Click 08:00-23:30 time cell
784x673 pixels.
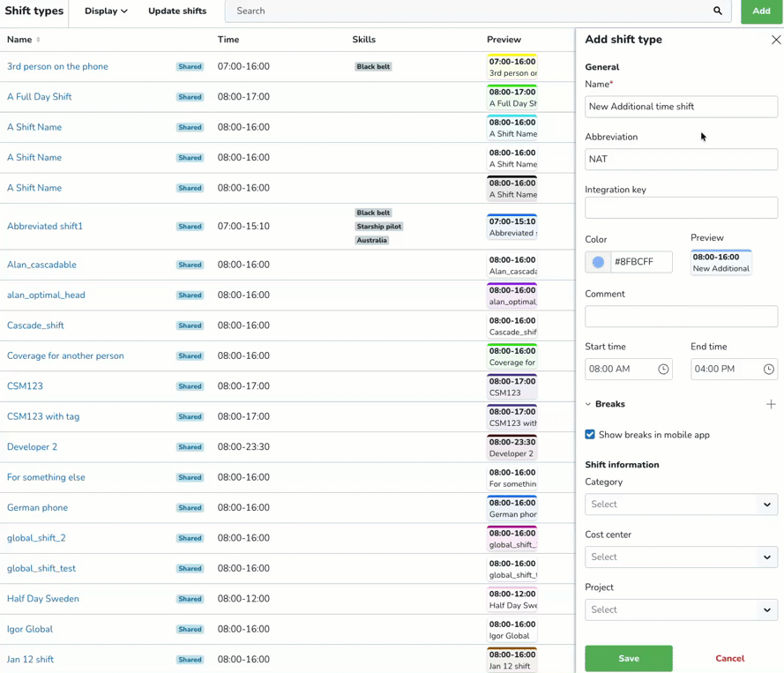(x=243, y=447)
